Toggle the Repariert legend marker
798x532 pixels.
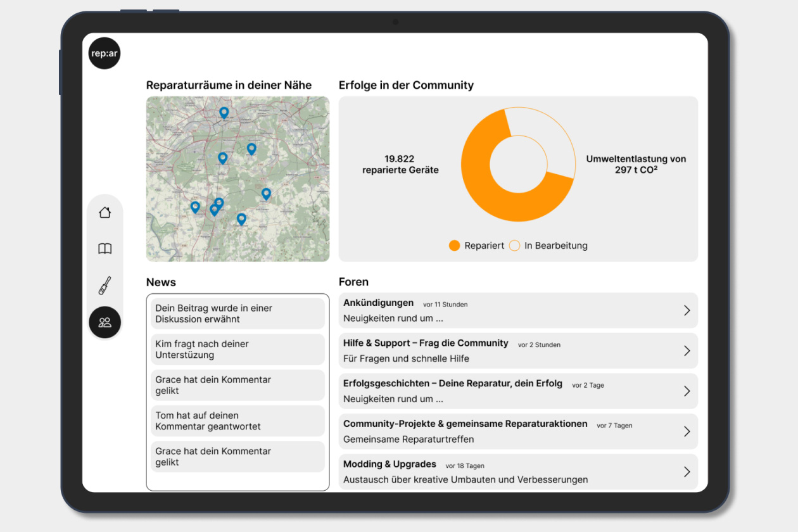tap(454, 246)
